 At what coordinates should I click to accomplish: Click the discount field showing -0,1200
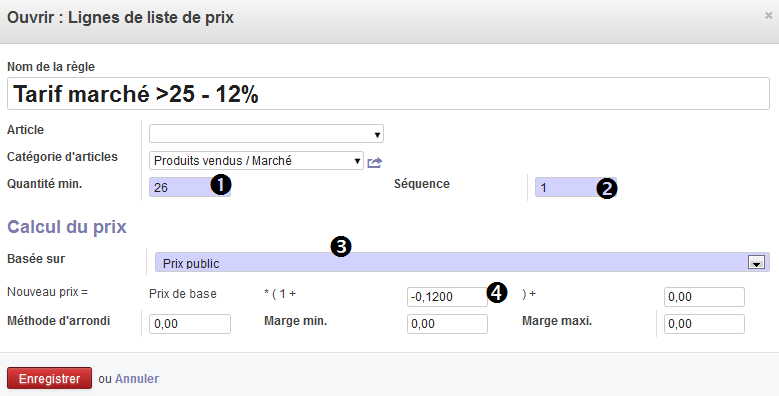coord(447,297)
